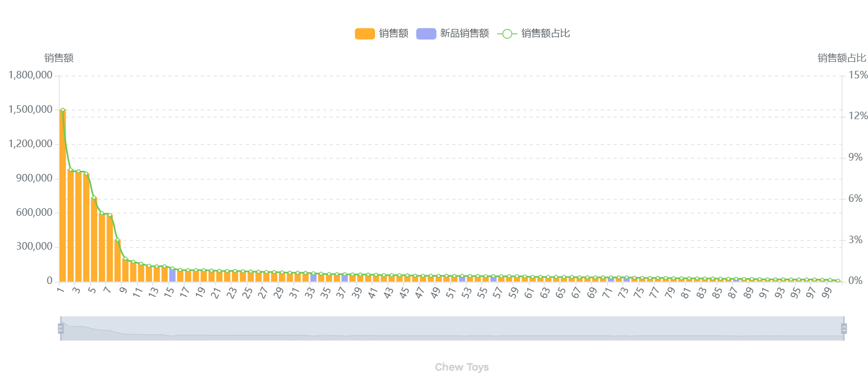Click the purple 新品销售额 legend swatch

tap(426, 34)
